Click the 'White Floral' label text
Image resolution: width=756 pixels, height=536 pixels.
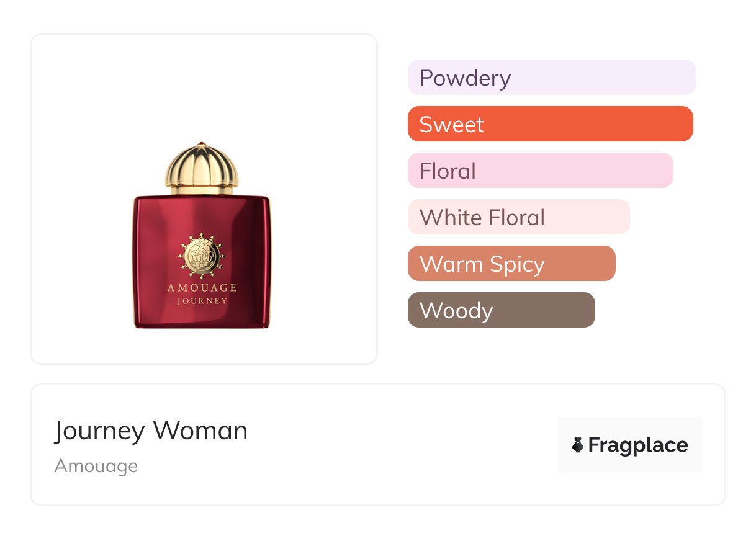click(x=482, y=218)
